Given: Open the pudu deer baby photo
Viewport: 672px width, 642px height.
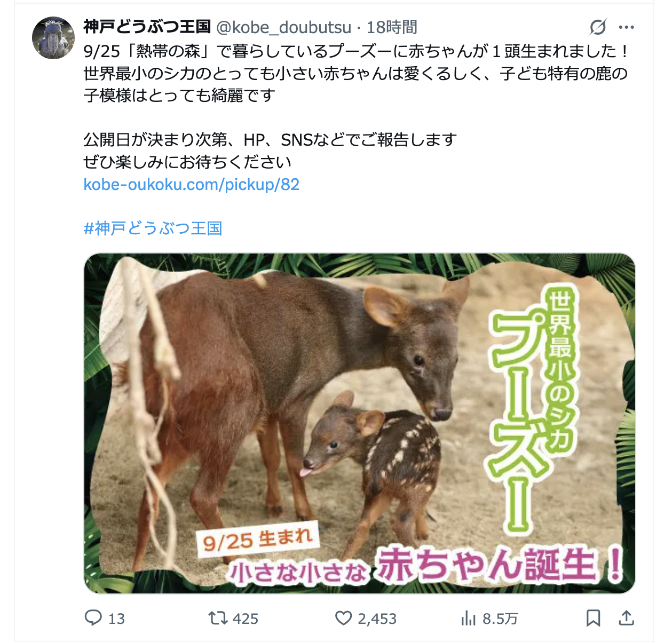Looking at the screenshot, I should tap(360, 423).
